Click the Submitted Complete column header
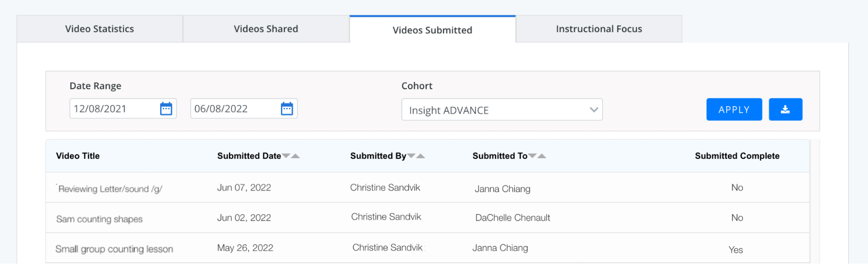 tap(737, 156)
